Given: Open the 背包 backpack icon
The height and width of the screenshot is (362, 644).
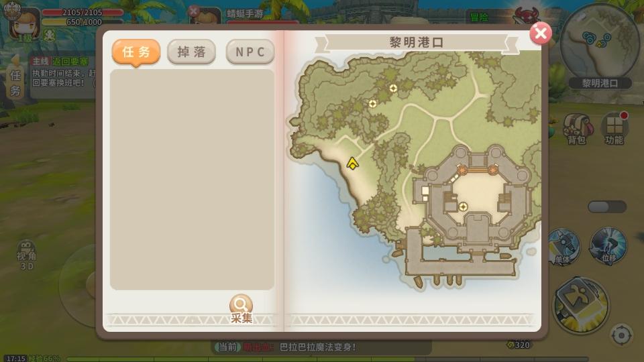Looking at the screenshot, I should (x=577, y=129).
